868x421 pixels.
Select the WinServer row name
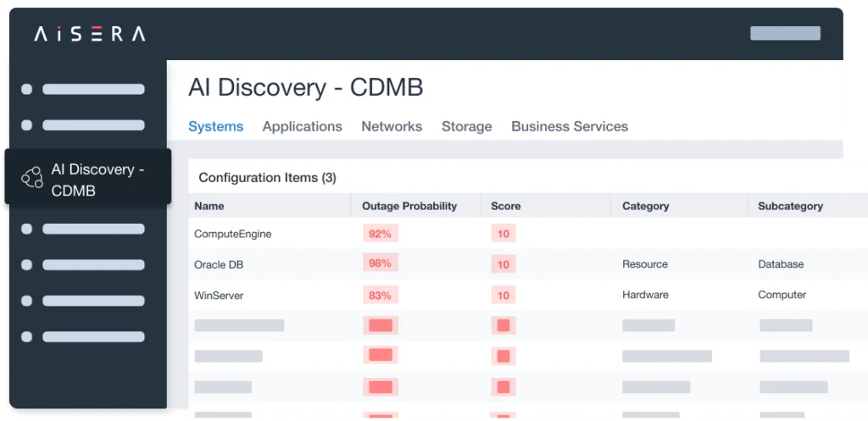(219, 295)
